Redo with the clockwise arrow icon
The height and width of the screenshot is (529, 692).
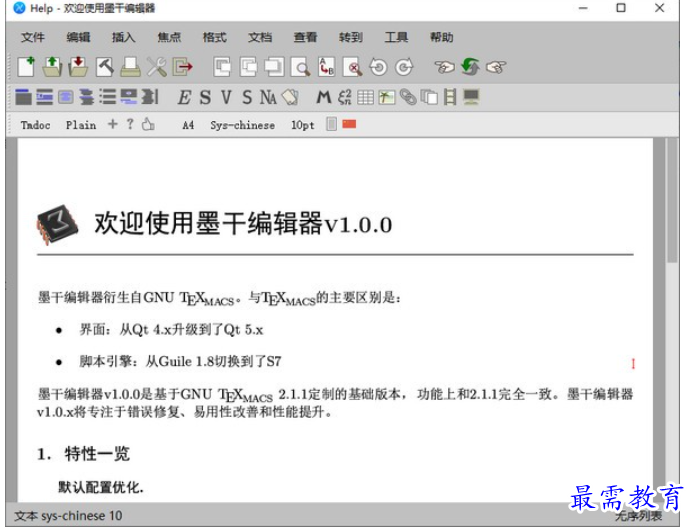(404, 67)
